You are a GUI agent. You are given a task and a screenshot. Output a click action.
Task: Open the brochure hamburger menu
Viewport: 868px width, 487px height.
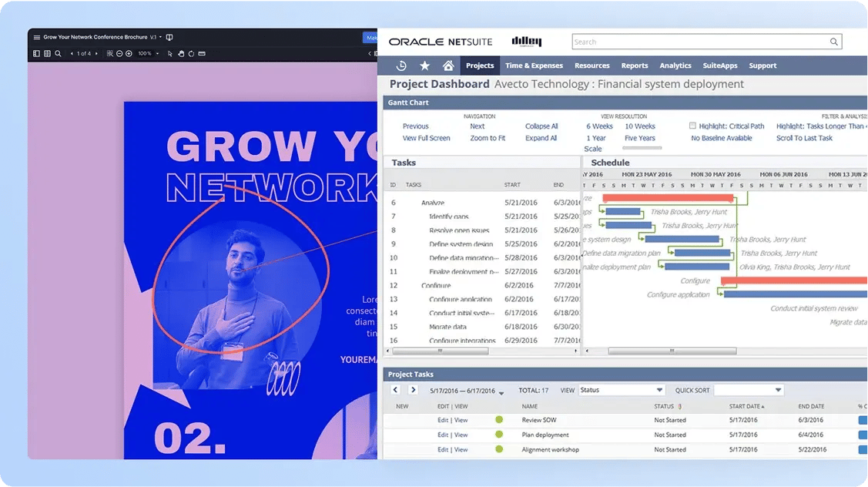[x=35, y=37]
